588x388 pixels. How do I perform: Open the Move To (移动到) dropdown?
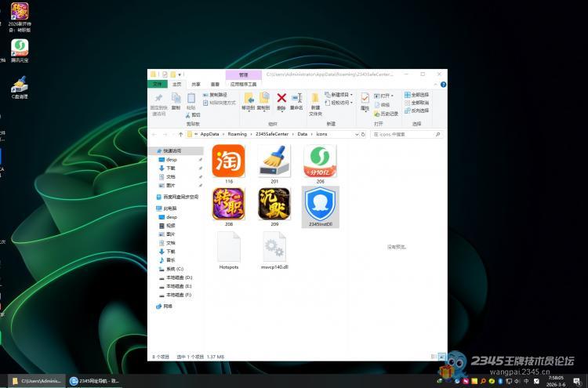click(x=249, y=102)
